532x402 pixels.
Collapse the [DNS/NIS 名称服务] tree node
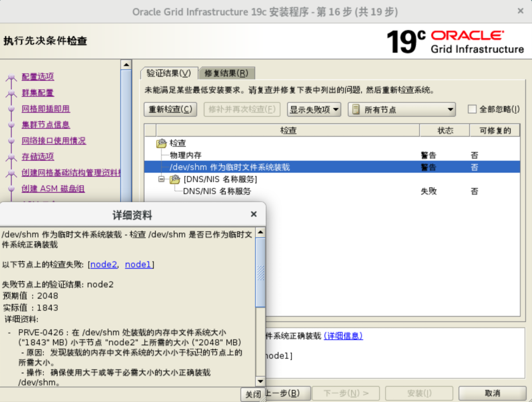(x=161, y=179)
